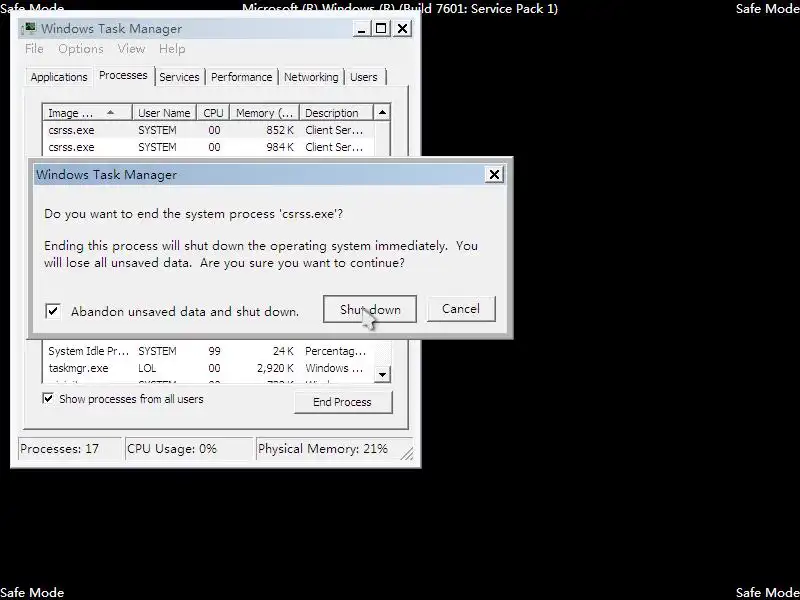Sort by Memory column header

tap(264, 113)
